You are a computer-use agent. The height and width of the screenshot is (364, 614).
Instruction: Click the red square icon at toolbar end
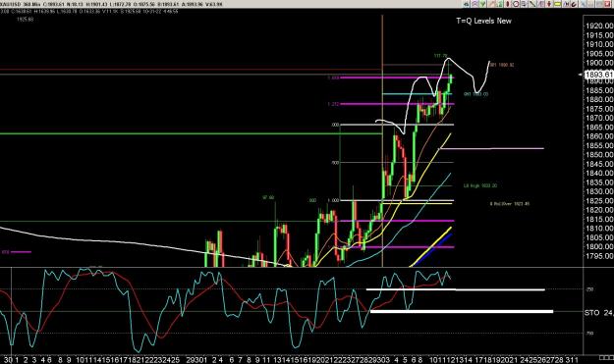pyautogui.click(x=608, y=4)
